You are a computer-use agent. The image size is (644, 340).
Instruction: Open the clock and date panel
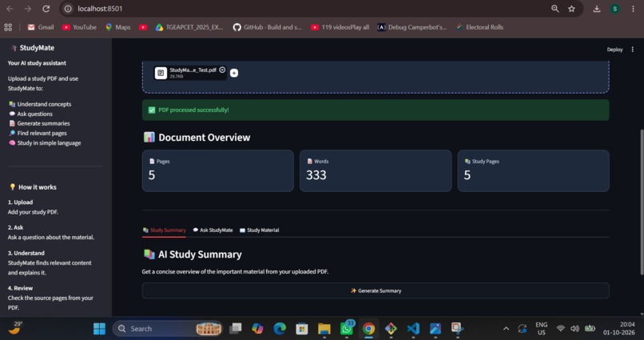tap(619, 329)
